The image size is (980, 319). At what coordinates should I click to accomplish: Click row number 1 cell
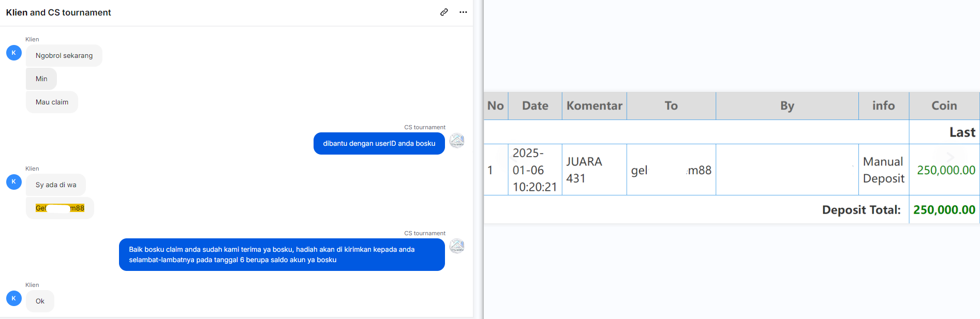coord(496,170)
